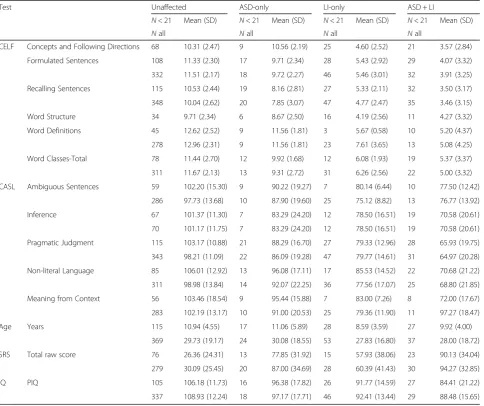Click cell value '26.36 (24.31)'
The height and width of the screenshot is (406, 484).
203,355
